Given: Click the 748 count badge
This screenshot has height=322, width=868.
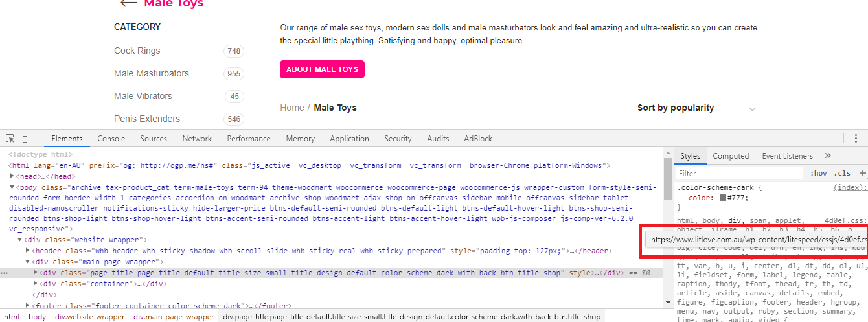Looking at the screenshot, I should coord(234,51).
